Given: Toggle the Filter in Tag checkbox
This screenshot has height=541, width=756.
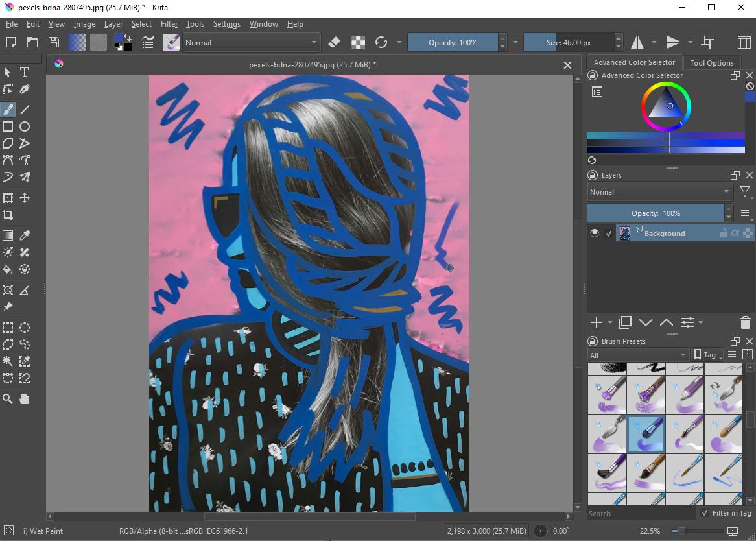Looking at the screenshot, I should [x=705, y=513].
